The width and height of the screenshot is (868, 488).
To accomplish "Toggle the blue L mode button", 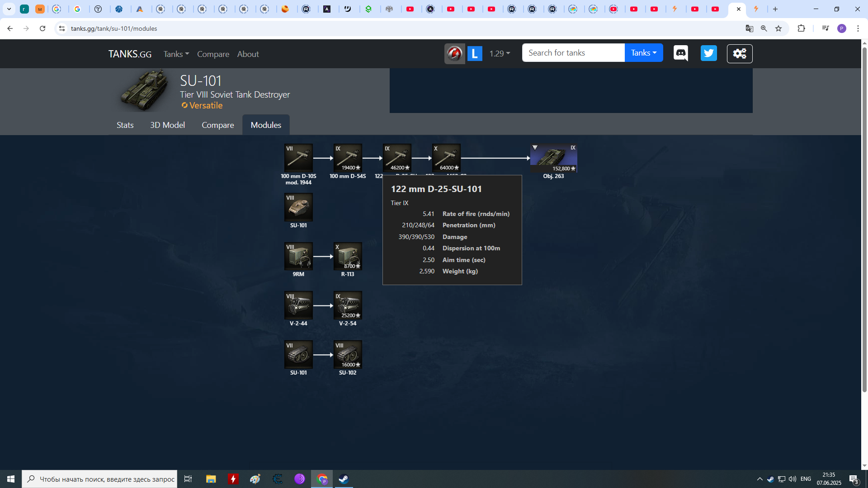I will tap(475, 54).
